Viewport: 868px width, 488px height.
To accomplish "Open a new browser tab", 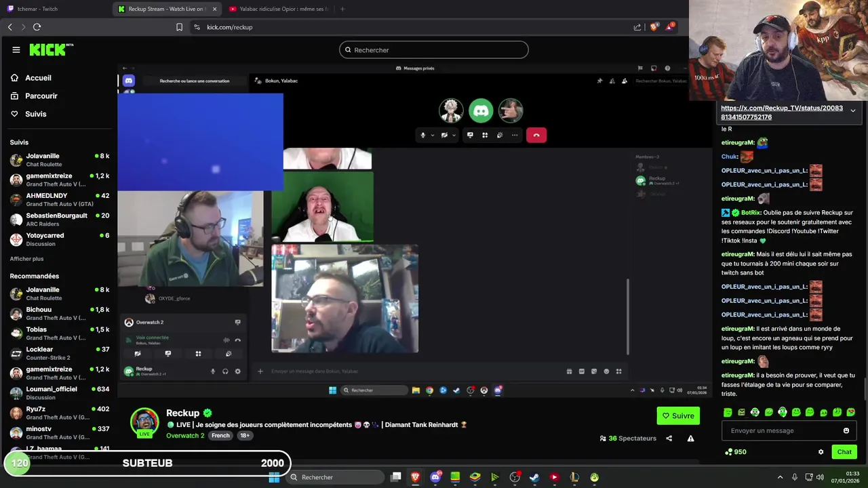I will (342, 9).
